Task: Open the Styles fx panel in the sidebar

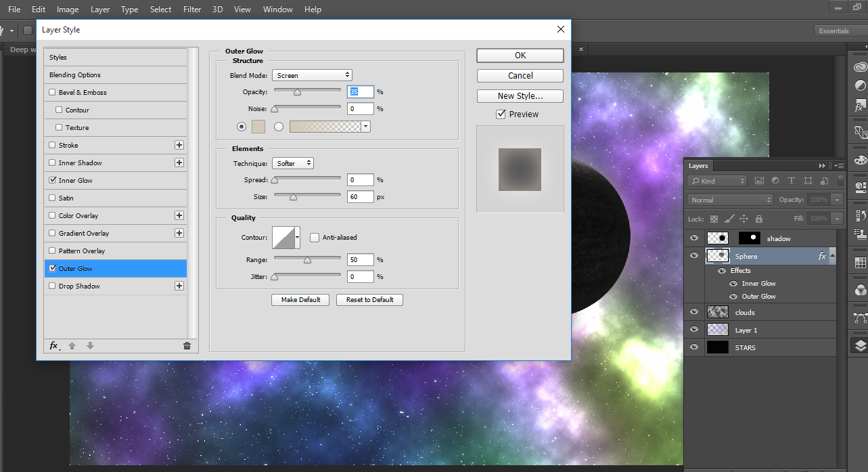Action: [859, 106]
